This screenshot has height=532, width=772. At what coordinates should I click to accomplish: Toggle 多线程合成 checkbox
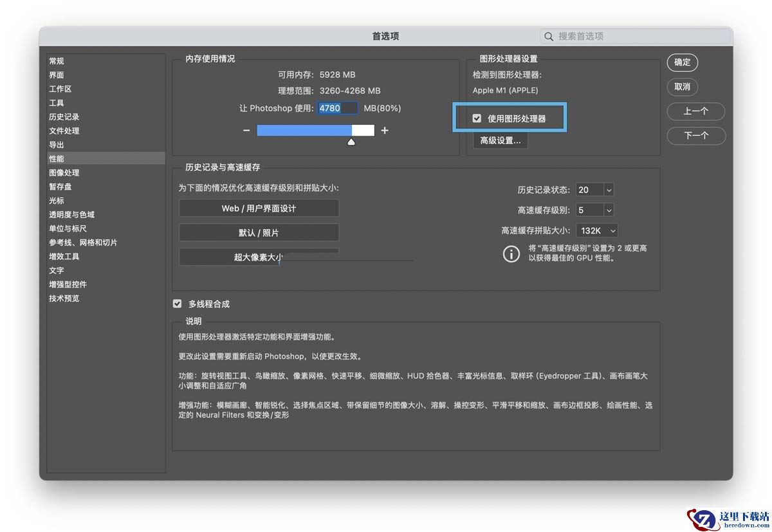click(178, 304)
